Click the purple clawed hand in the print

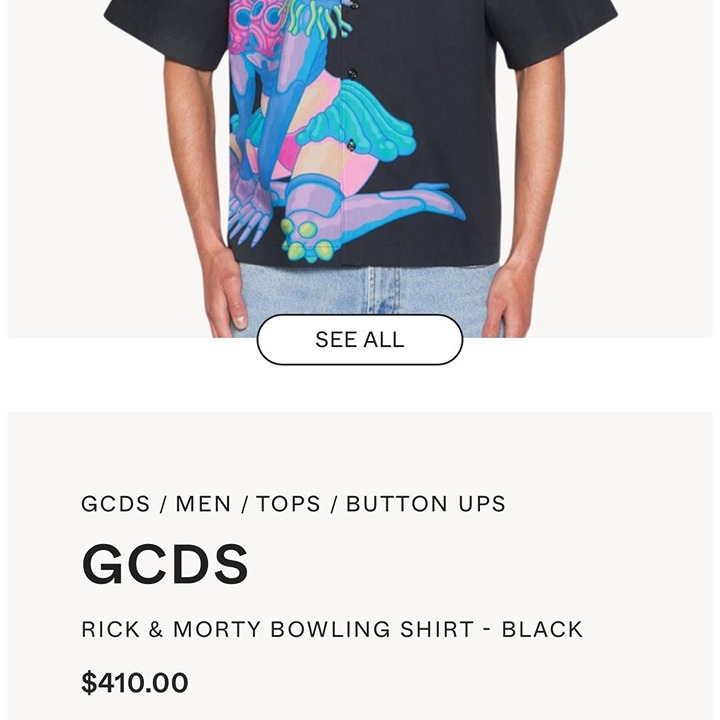(x=250, y=216)
